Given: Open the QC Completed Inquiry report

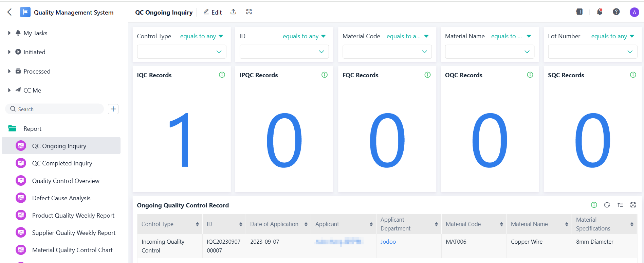Looking at the screenshot, I should pyautogui.click(x=62, y=163).
